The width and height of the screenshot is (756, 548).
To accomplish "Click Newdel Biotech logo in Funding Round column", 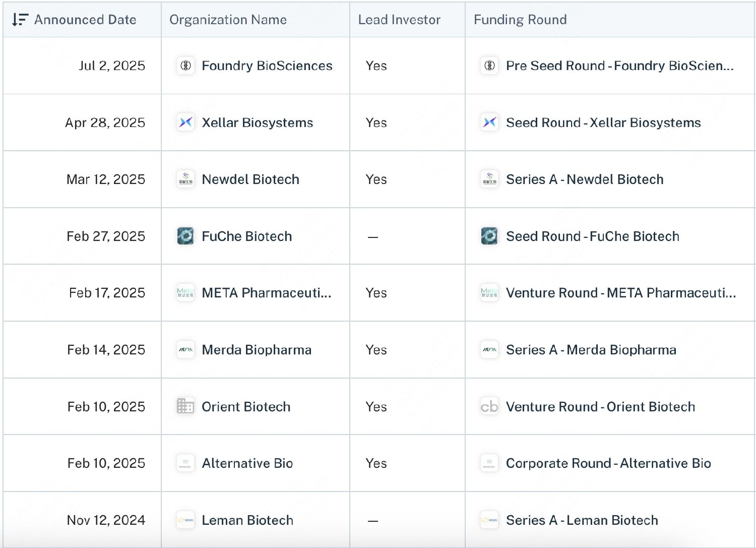I will tap(489, 179).
